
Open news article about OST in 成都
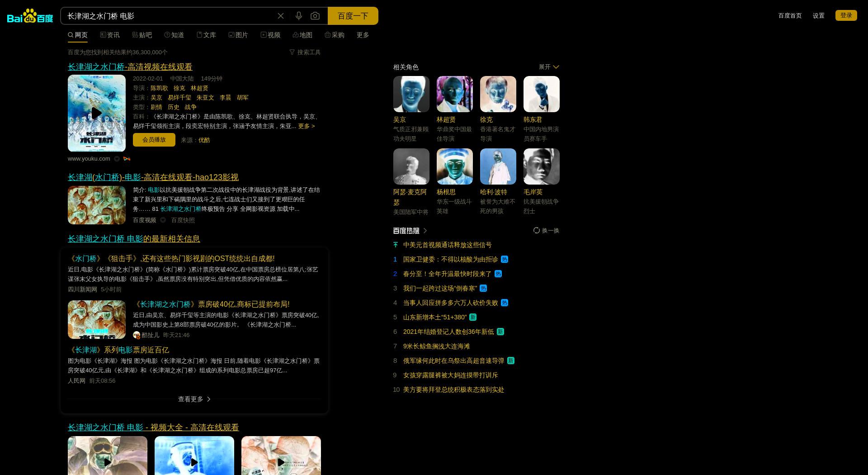click(171, 258)
